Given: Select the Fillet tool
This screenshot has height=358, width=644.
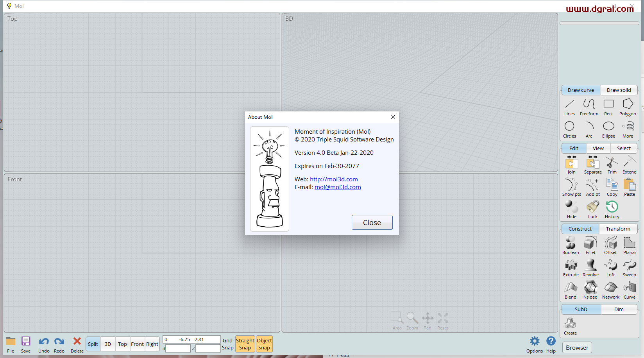Looking at the screenshot, I should point(590,245).
